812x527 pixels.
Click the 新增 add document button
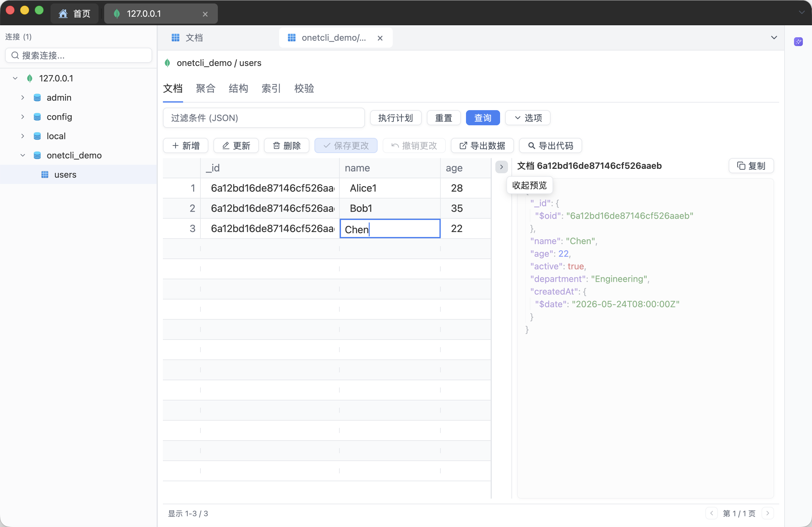click(186, 146)
